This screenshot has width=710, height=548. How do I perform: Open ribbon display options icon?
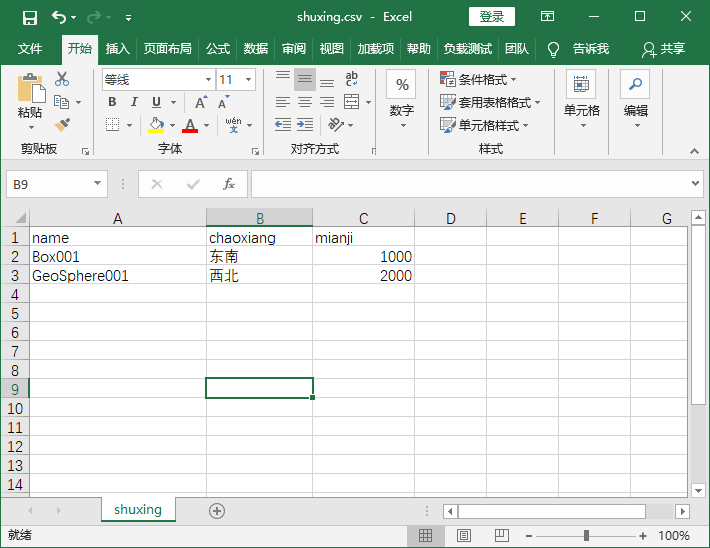(x=547, y=17)
